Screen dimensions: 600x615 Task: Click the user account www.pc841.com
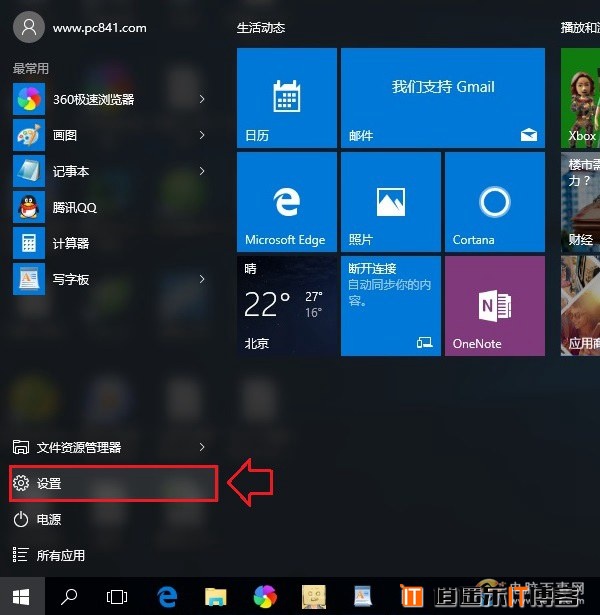coord(80,27)
